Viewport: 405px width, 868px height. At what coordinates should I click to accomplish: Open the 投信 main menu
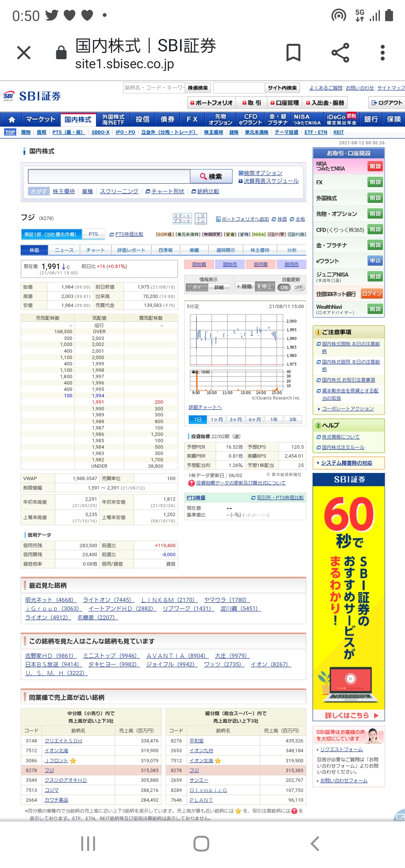(x=142, y=120)
